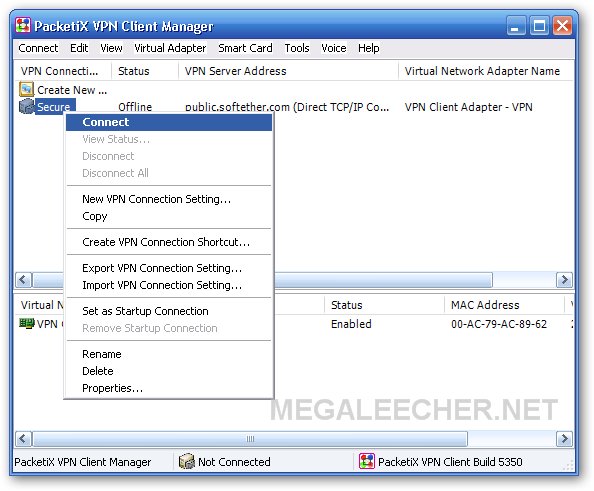Image resolution: width=594 pixels, height=491 pixels.
Task: Click PacketiX VPN Client Build 5350 text
Action: pyautogui.click(x=450, y=462)
